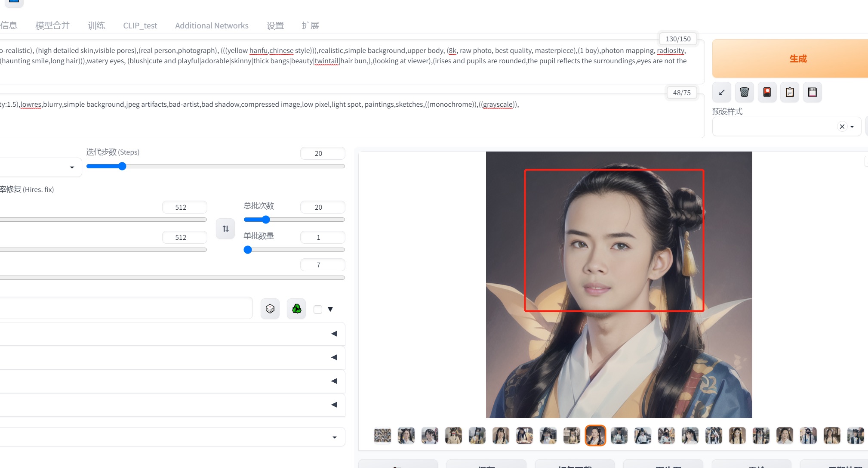Click the 迭代步数 Steps slider handle

coord(122,166)
